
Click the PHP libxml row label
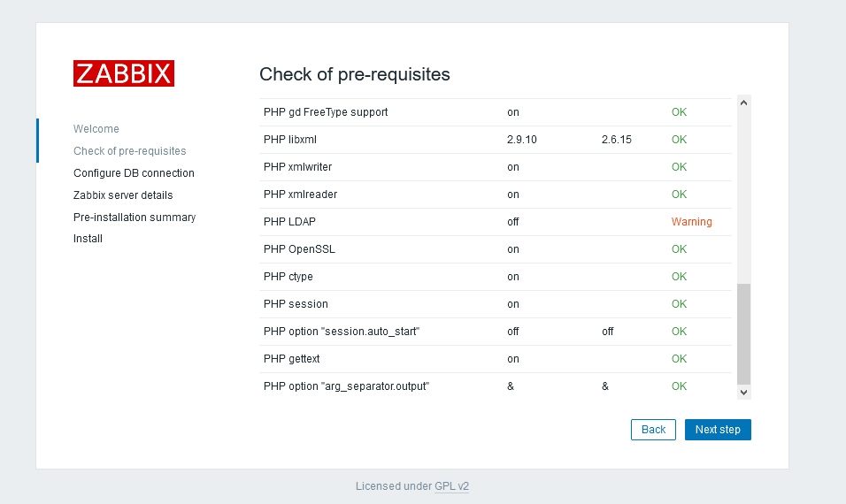pyautogui.click(x=290, y=140)
